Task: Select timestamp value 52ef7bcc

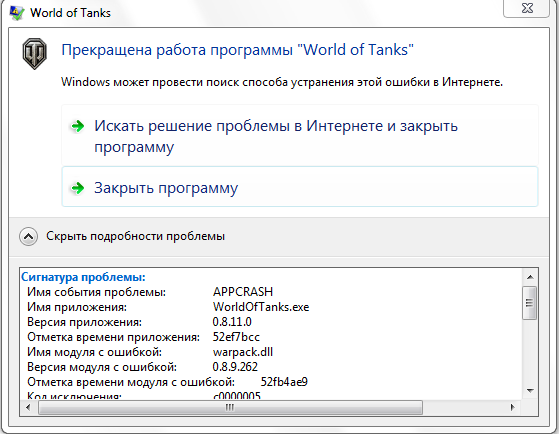Action: pos(236,337)
